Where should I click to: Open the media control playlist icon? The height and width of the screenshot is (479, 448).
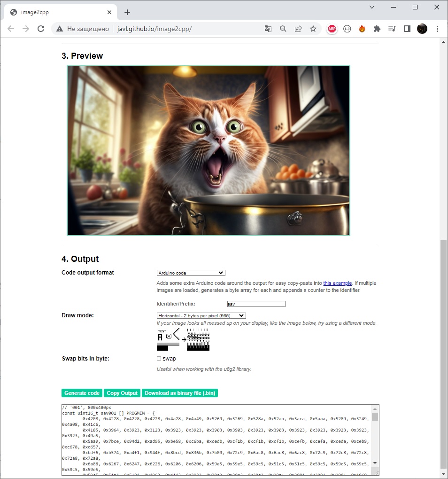(392, 29)
